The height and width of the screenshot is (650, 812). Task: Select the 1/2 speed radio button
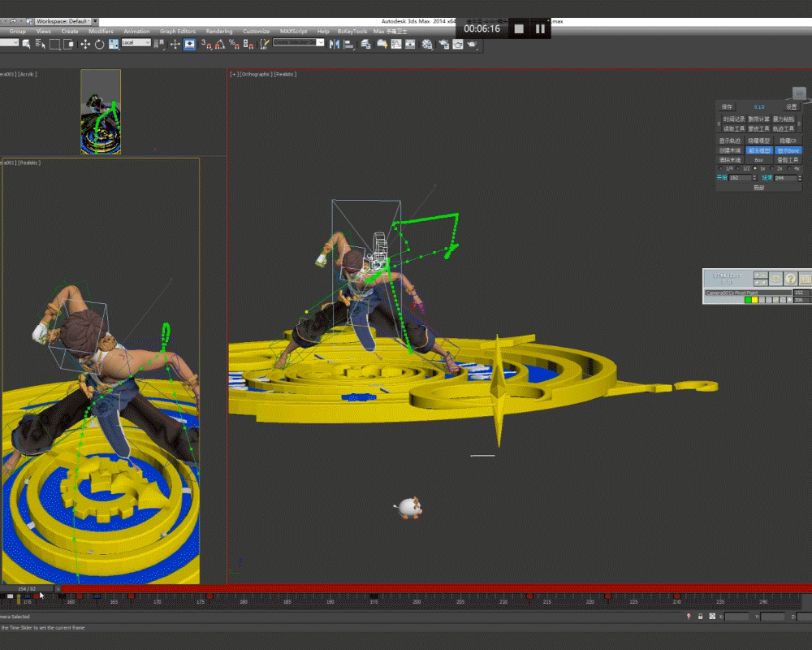pos(738,168)
